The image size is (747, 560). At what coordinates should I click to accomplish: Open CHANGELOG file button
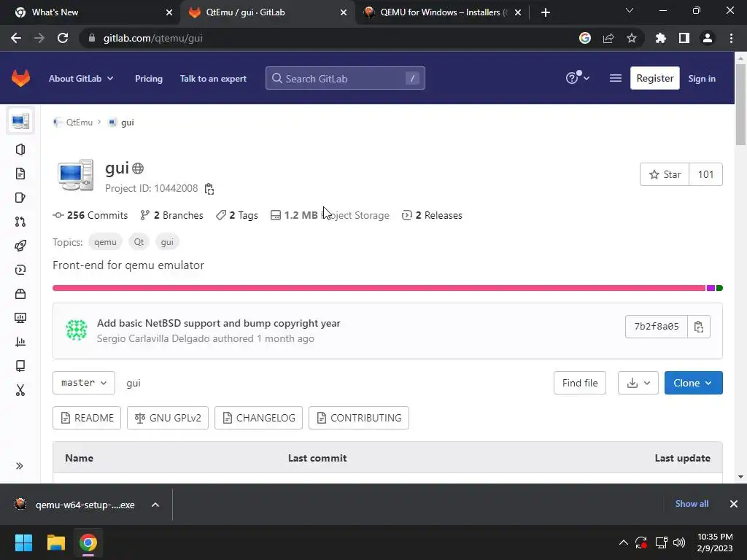(259, 418)
